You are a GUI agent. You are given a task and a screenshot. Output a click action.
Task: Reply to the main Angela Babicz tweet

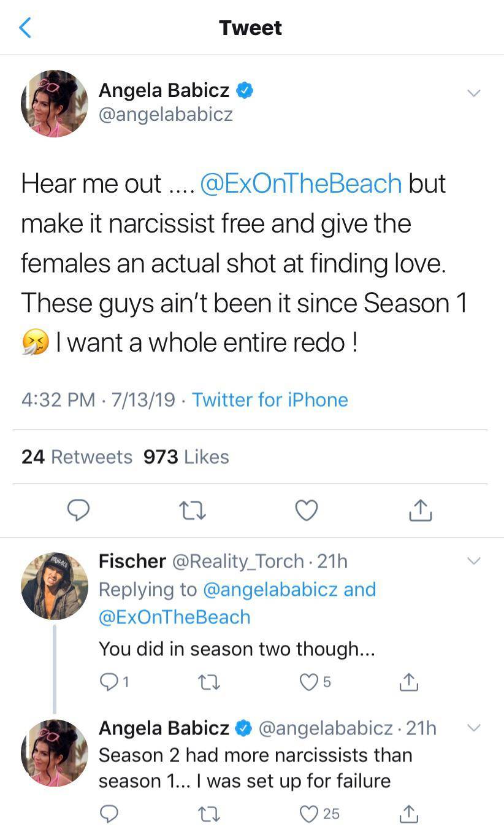pyautogui.click(x=78, y=510)
